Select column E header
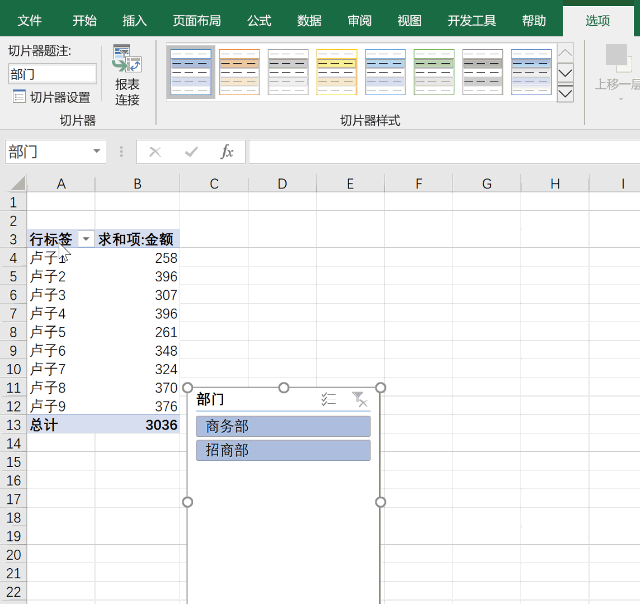Screen dimensions: 640x604 350,184
